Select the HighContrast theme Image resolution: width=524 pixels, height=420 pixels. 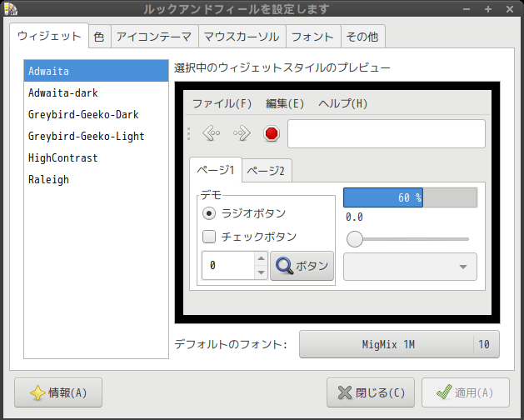coord(97,157)
